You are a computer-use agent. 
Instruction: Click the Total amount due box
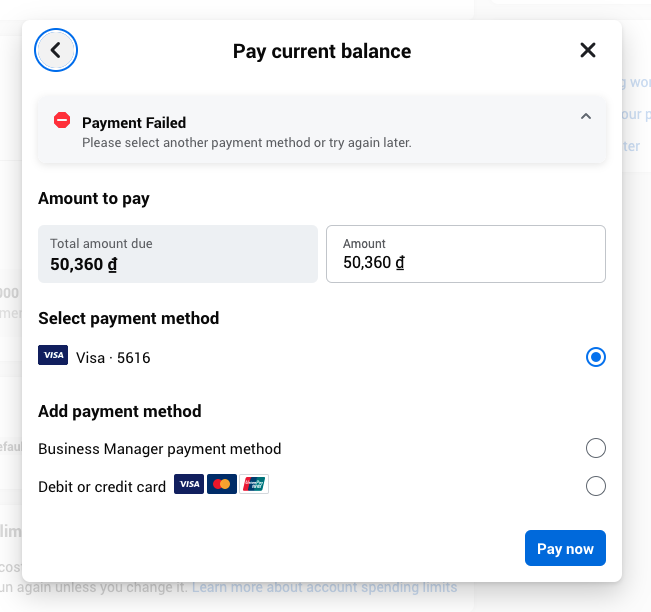178,254
